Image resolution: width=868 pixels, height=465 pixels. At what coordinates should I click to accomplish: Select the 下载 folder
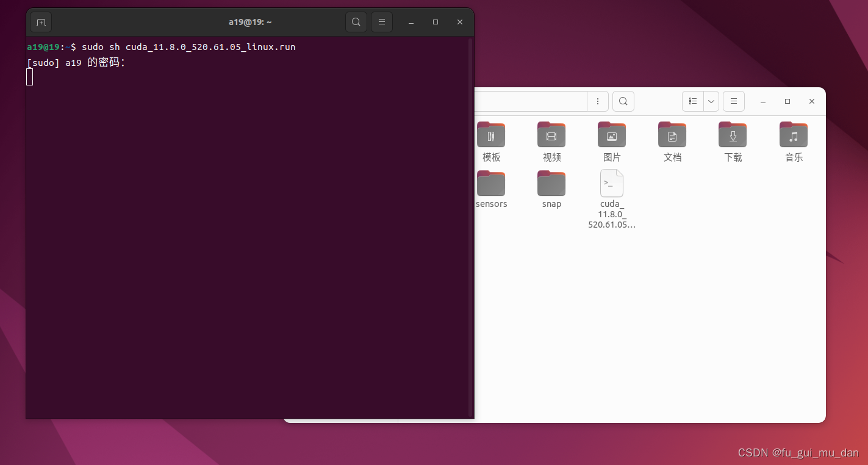(x=733, y=142)
